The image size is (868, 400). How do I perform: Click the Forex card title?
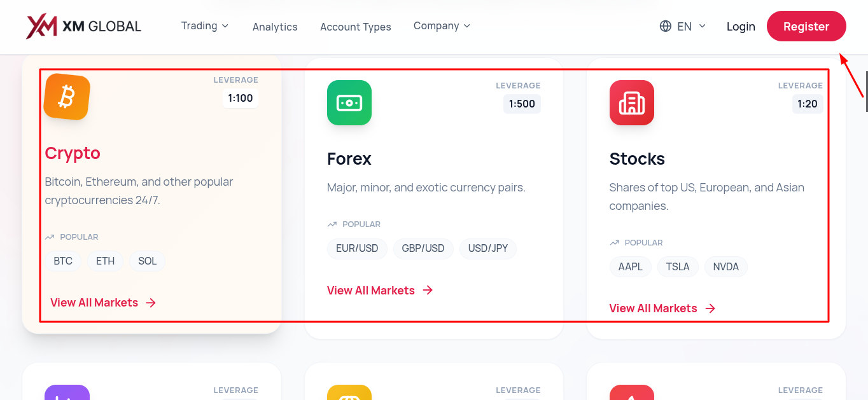click(x=349, y=159)
